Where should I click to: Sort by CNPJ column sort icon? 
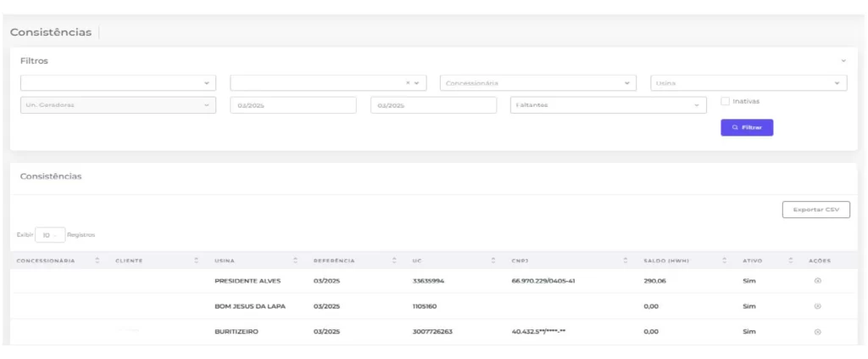(x=625, y=261)
